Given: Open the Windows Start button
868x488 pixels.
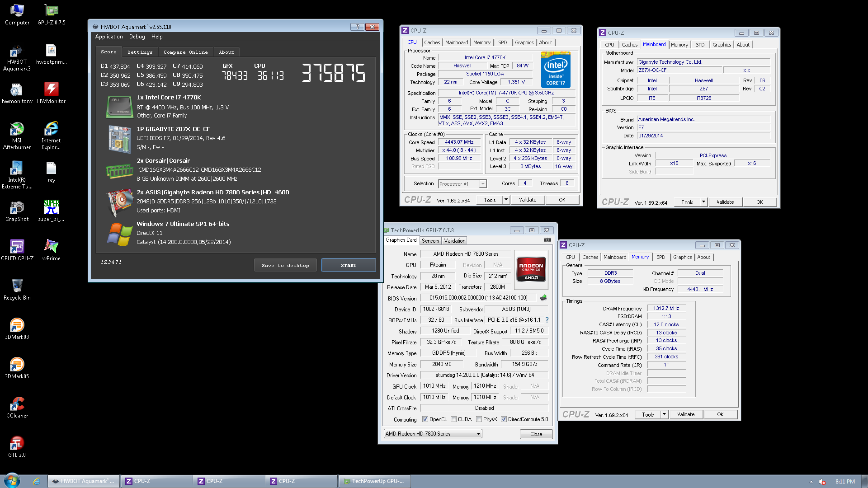Looking at the screenshot, I should pos(12,481).
